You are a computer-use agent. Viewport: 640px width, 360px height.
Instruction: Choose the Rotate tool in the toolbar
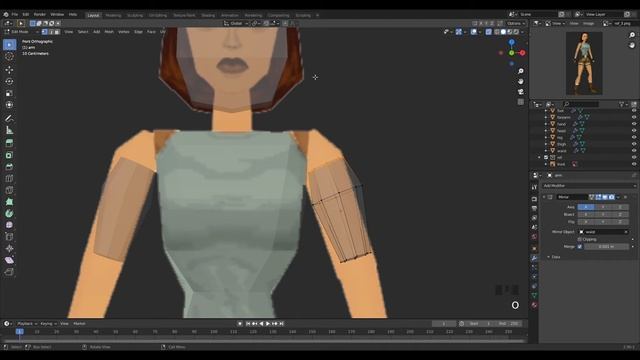tap(9, 81)
